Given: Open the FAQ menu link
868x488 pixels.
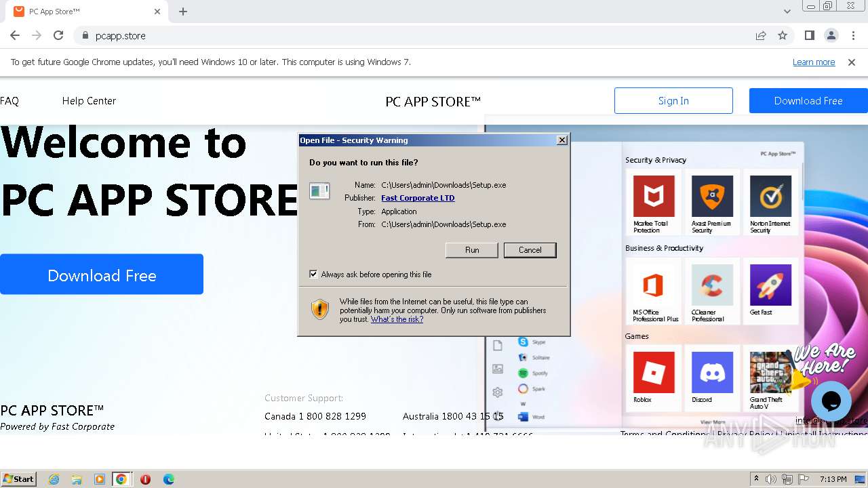Looking at the screenshot, I should point(9,100).
